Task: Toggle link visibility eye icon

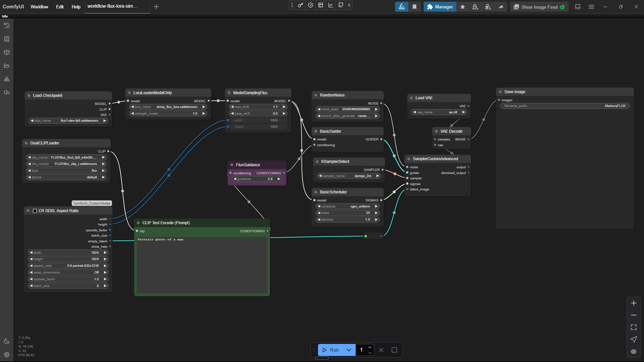Action: [634, 352]
